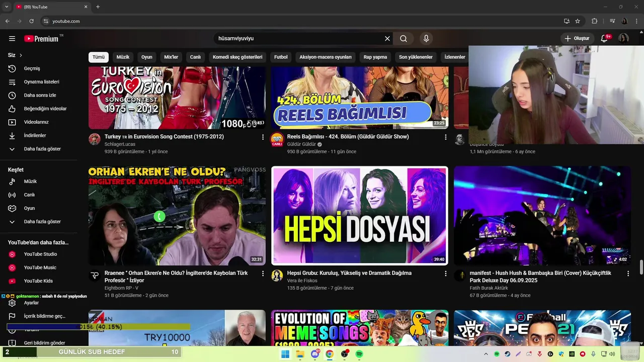Select the Futbol filter chip

click(x=281, y=57)
